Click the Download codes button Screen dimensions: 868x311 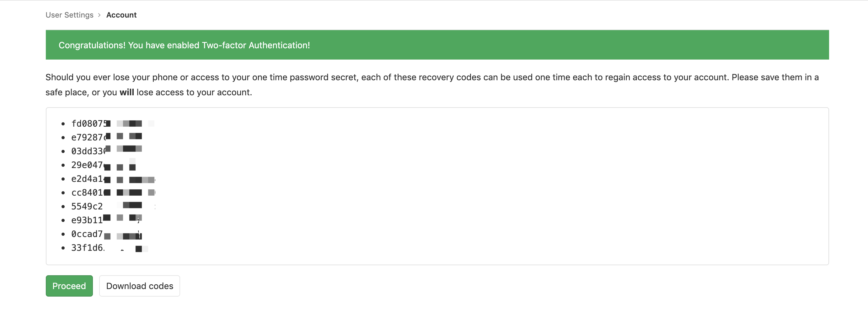[x=140, y=286]
